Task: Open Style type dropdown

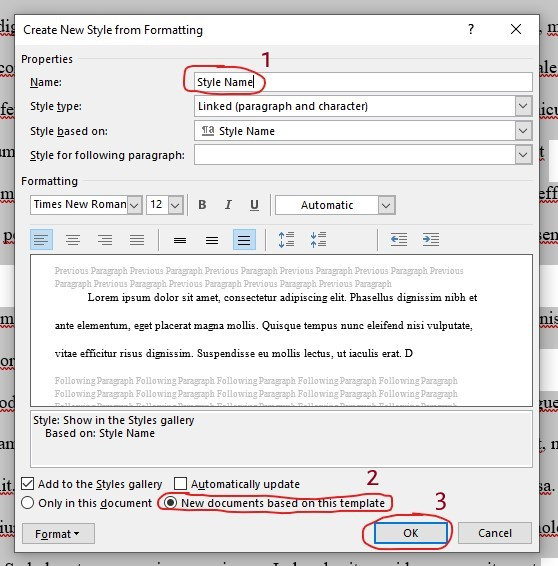Action: click(x=523, y=106)
